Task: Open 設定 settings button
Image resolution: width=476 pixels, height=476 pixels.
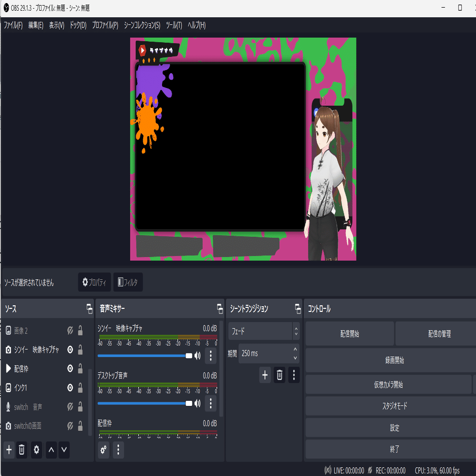Action: coord(391,427)
